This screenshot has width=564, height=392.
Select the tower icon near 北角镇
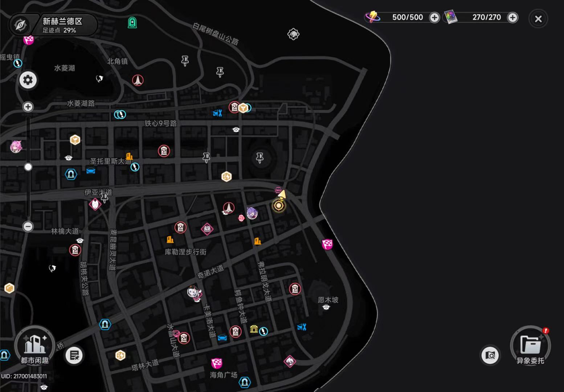(138, 80)
